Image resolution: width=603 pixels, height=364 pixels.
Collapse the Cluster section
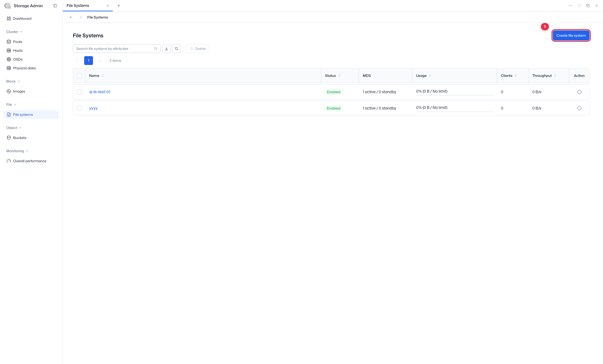[x=14, y=32]
